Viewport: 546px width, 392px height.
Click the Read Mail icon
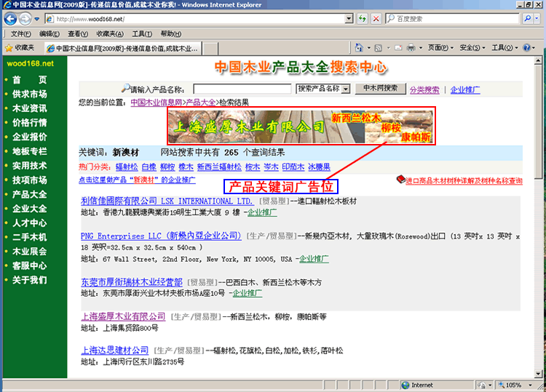(x=398, y=48)
